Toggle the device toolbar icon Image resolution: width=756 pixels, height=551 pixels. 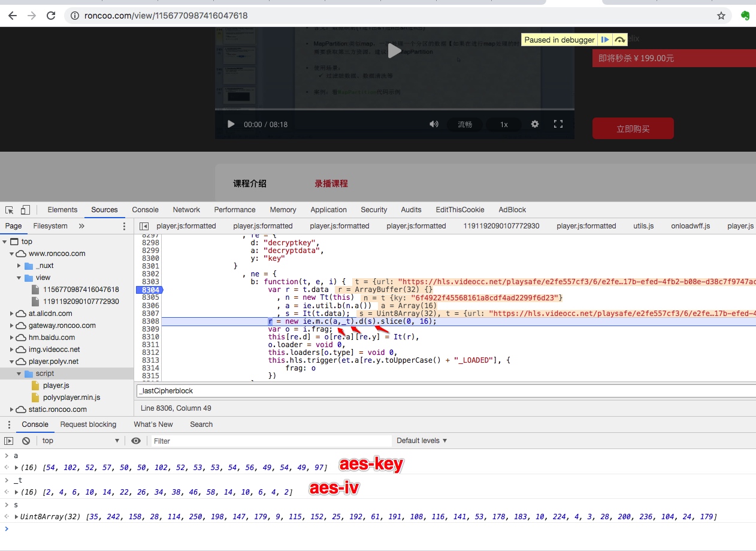pyautogui.click(x=25, y=210)
